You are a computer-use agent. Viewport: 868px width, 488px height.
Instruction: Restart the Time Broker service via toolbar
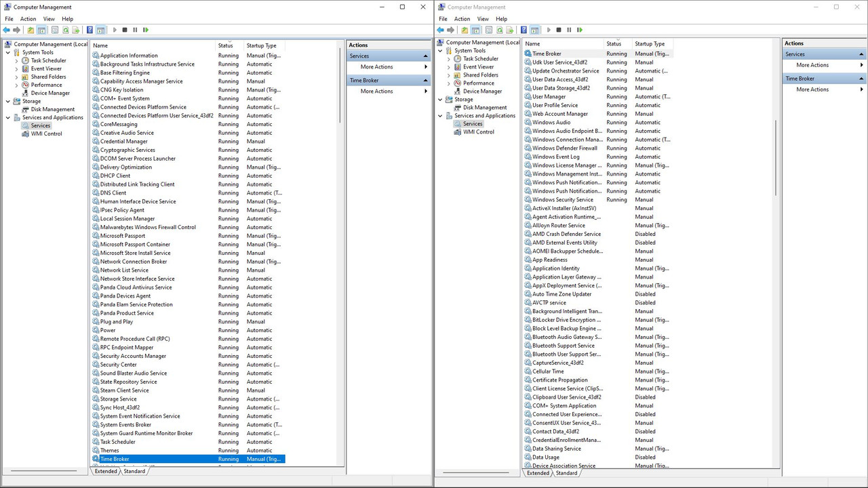pyautogui.click(x=145, y=29)
